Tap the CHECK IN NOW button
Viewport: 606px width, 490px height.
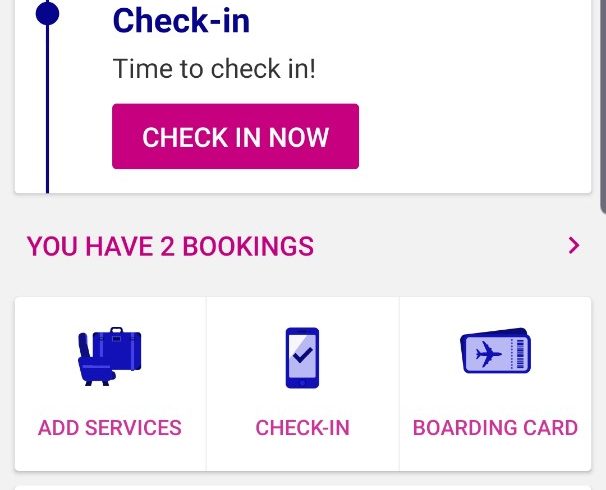(x=235, y=136)
